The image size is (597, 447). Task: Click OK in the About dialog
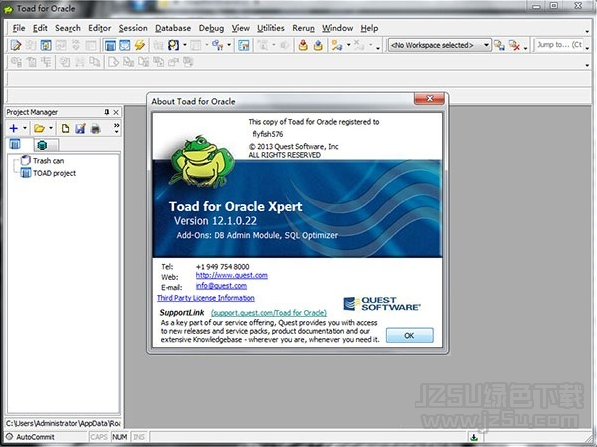click(x=409, y=335)
